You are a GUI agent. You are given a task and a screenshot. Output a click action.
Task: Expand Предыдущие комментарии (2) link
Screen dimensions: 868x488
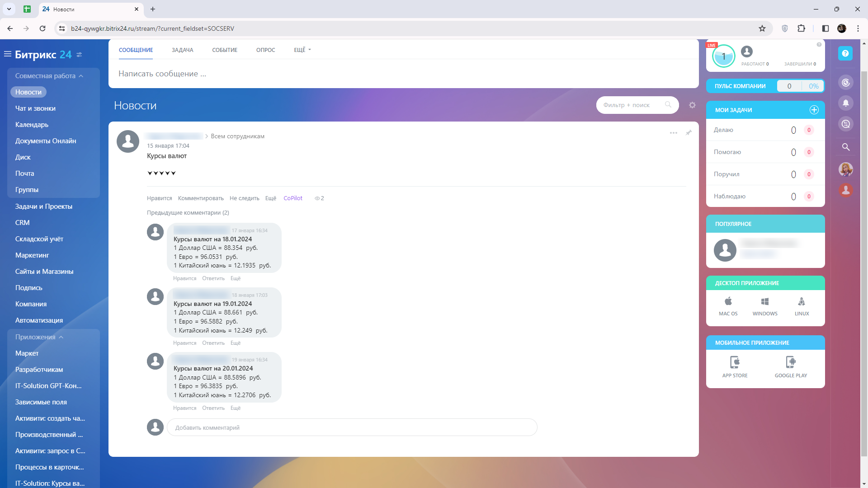click(188, 213)
